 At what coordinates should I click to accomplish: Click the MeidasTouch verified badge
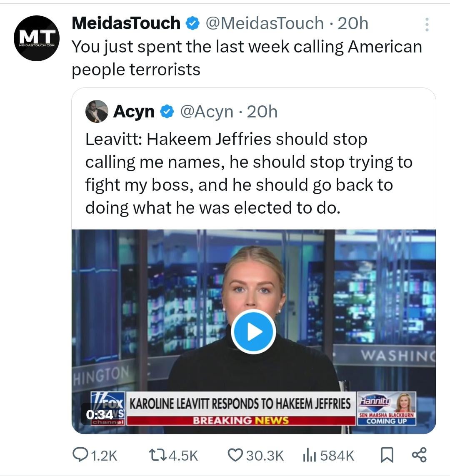191,23
